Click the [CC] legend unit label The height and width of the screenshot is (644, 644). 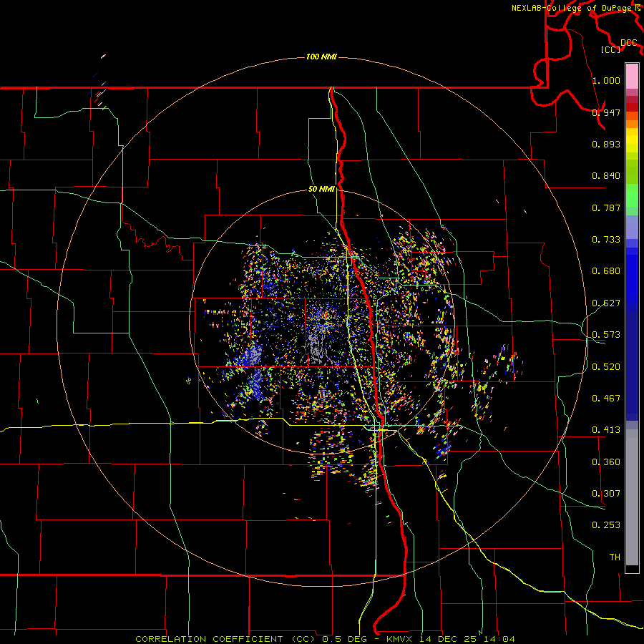(610, 49)
